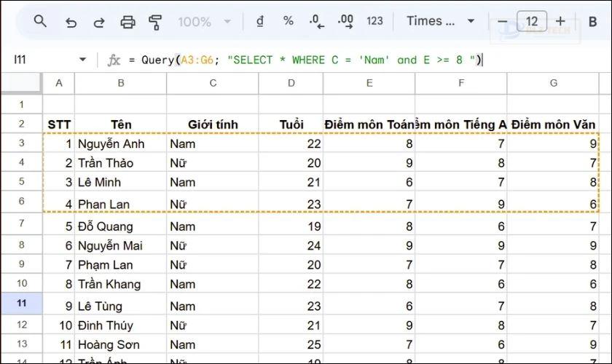Select highlighted row 11 header
The image size is (612, 364).
pos(21,303)
